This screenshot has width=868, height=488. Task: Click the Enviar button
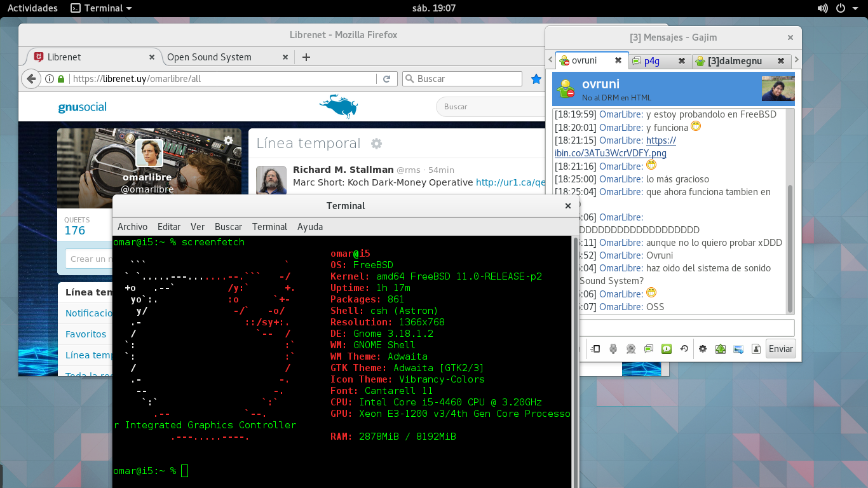pyautogui.click(x=781, y=349)
